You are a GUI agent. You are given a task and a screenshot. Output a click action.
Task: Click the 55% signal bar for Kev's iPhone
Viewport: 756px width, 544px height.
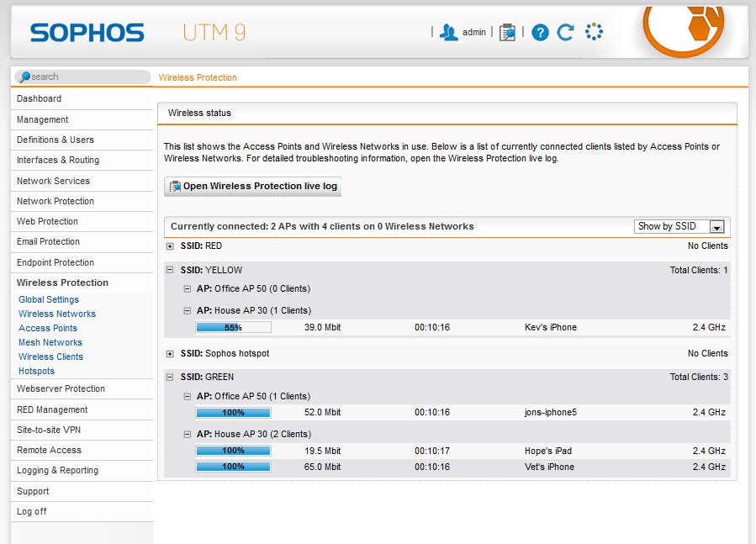pos(233,327)
